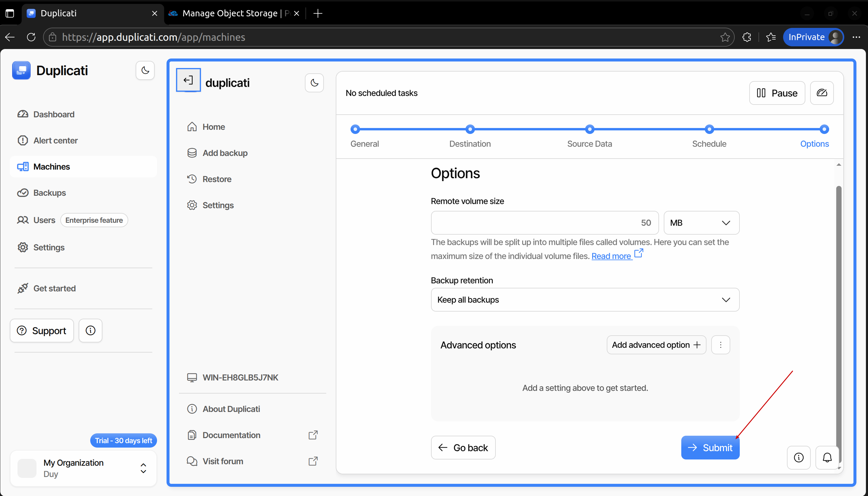Open notifications bell icon
The height and width of the screenshot is (496, 868).
click(x=827, y=457)
